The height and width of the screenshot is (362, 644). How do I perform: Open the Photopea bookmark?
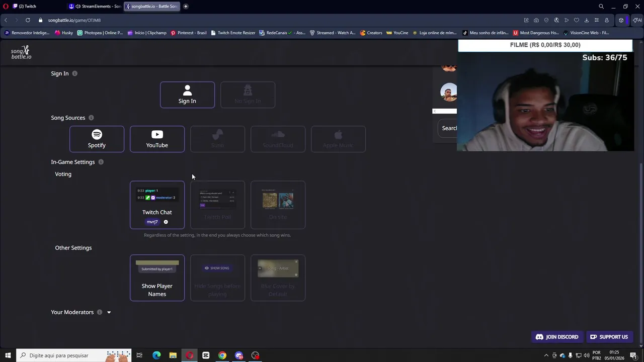point(100,33)
